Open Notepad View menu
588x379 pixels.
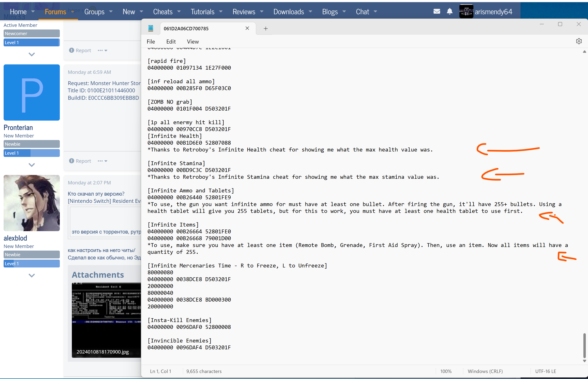(x=193, y=42)
